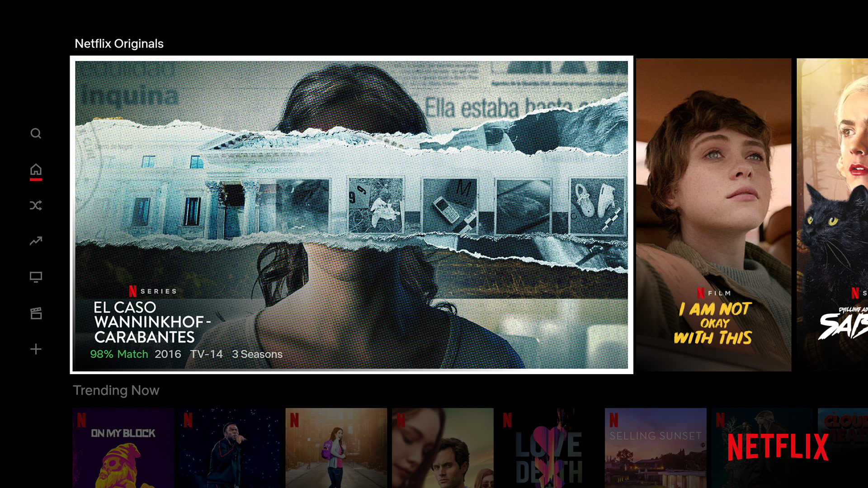Click the Netflix Originals row heading
The image size is (868, 488).
[x=119, y=44]
